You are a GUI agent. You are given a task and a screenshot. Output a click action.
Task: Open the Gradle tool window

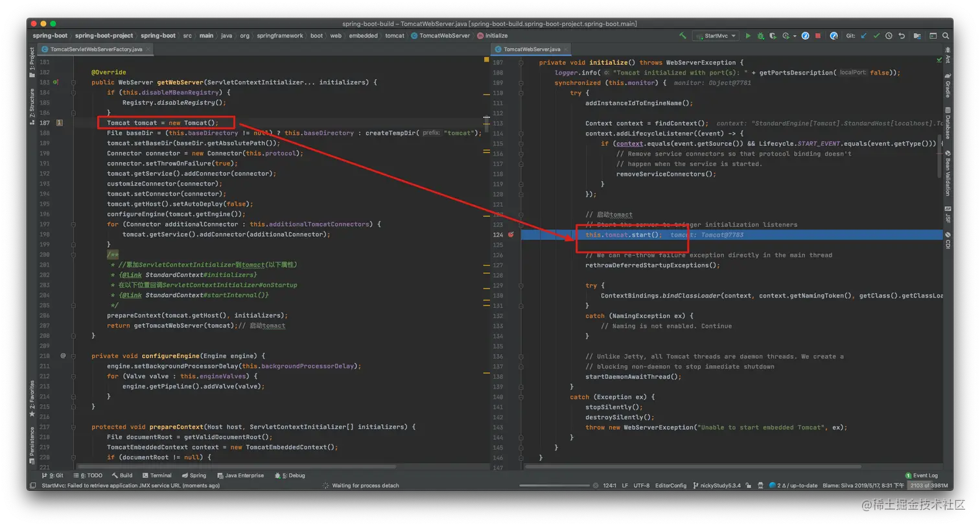pos(948,84)
